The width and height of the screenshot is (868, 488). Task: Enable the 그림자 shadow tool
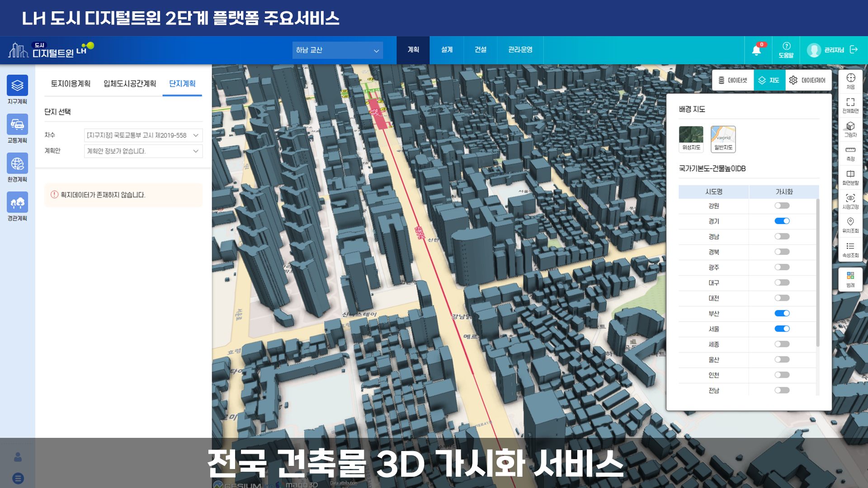pyautogui.click(x=850, y=129)
